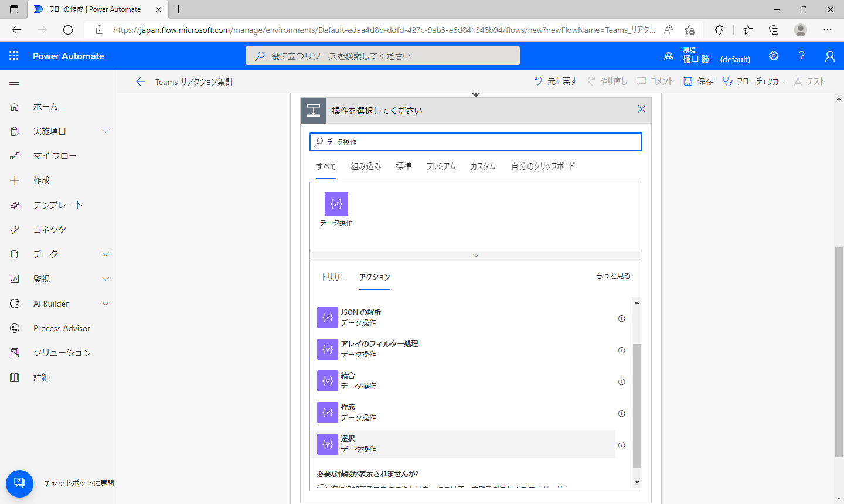Expand 実施項目 in sidebar

click(105, 131)
